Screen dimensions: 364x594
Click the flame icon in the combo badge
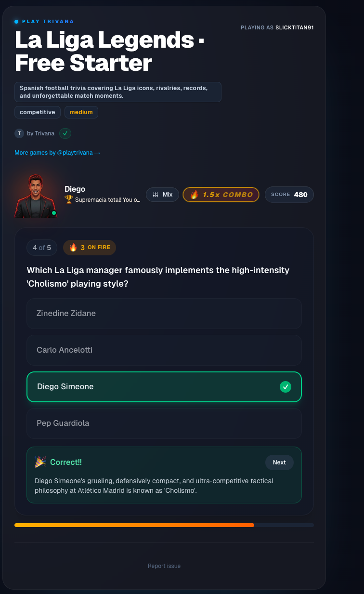[194, 195]
